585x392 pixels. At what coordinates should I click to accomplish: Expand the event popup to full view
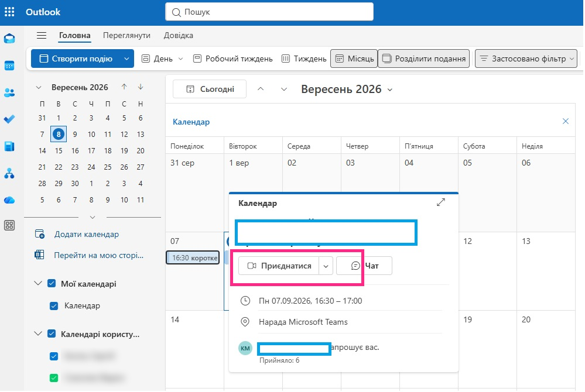tap(441, 202)
